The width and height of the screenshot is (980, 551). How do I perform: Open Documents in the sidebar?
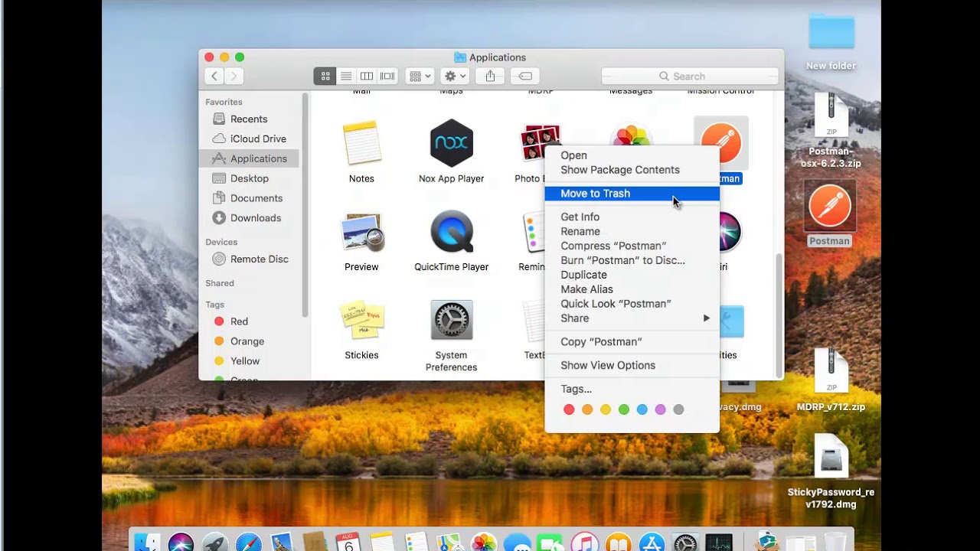click(248, 198)
